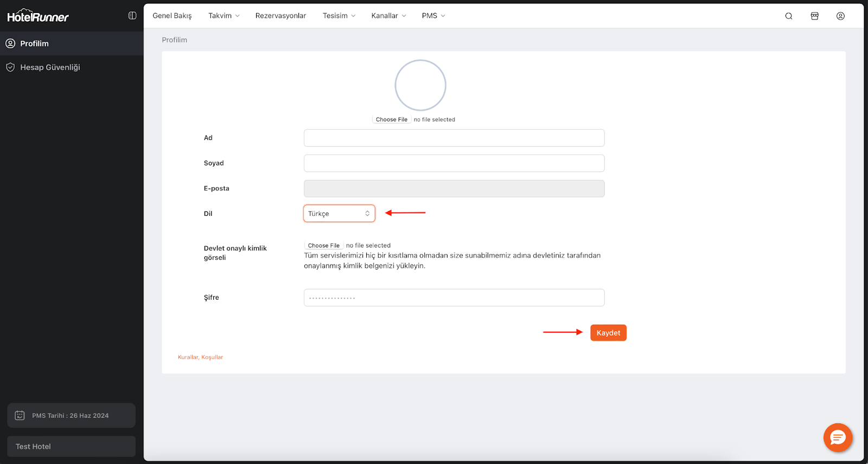868x464 pixels.
Task: Click the profile picture circle
Action: pos(420,86)
